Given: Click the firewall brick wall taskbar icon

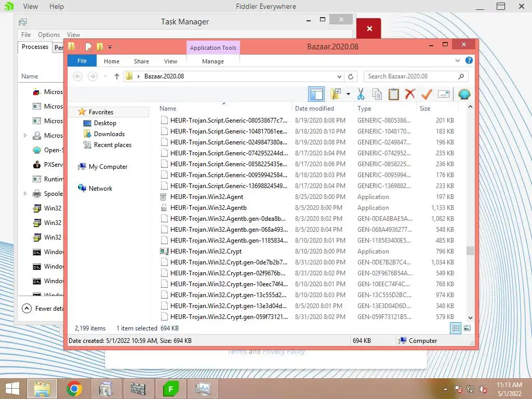Looking at the screenshot, I should point(138,389).
